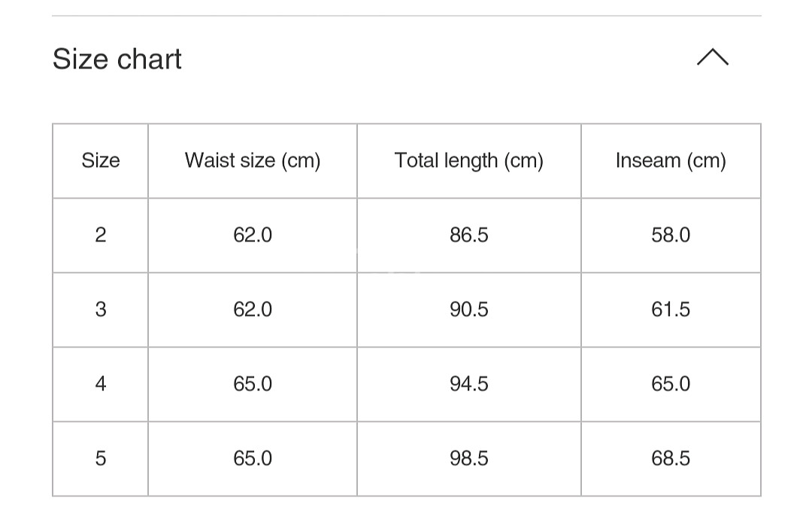Click inseam value 58.0

(671, 235)
